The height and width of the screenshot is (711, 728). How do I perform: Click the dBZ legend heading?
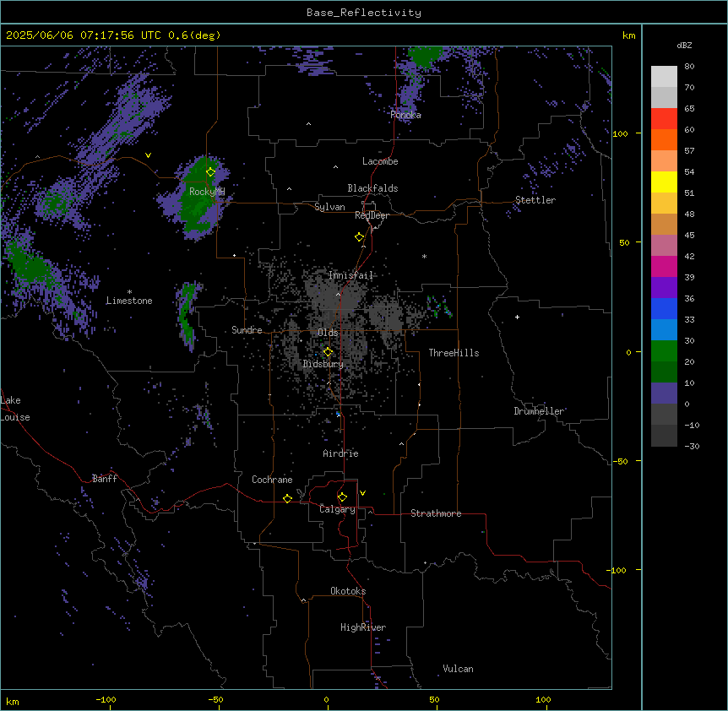[x=684, y=45]
